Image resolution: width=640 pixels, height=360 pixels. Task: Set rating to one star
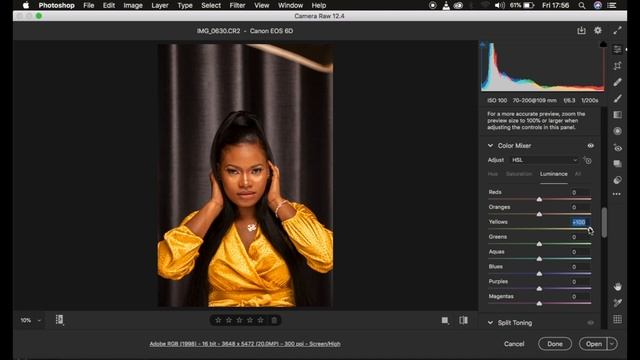(x=218, y=320)
